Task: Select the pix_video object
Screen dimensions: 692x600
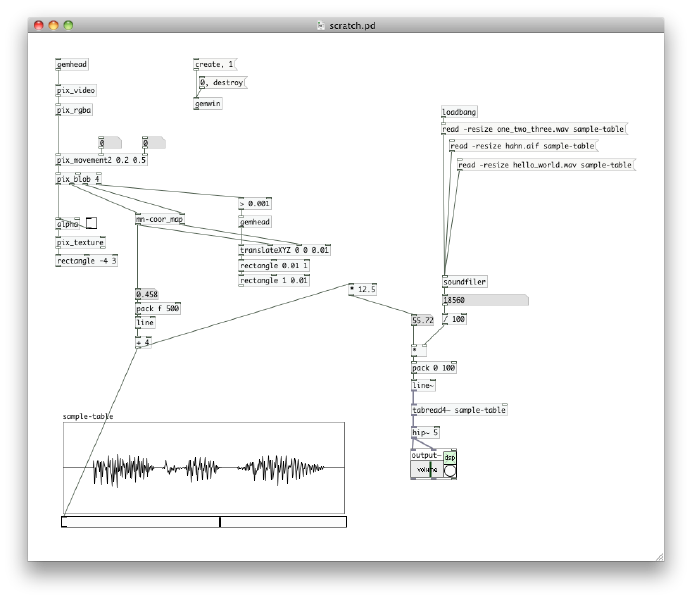Action: (x=76, y=90)
